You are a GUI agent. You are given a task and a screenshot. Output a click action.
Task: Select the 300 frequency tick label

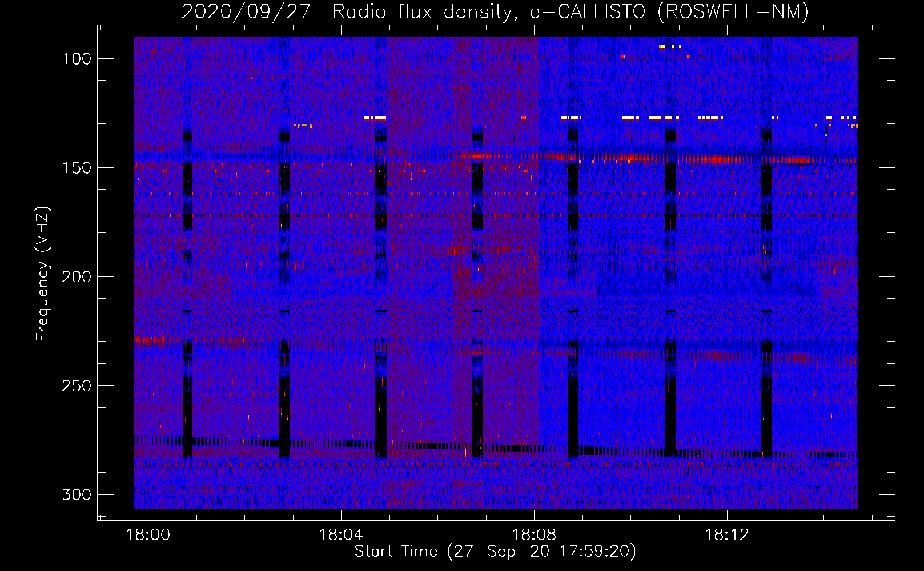pyautogui.click(x=77, y=494)
